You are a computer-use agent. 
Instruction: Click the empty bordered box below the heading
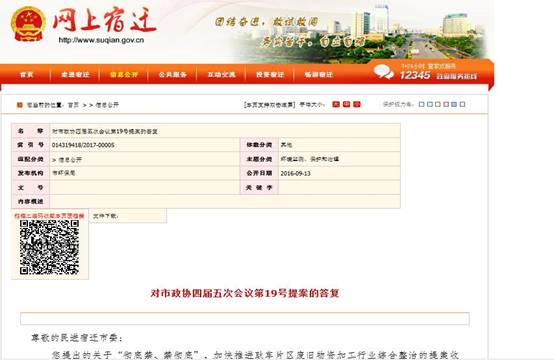(245, 318)
